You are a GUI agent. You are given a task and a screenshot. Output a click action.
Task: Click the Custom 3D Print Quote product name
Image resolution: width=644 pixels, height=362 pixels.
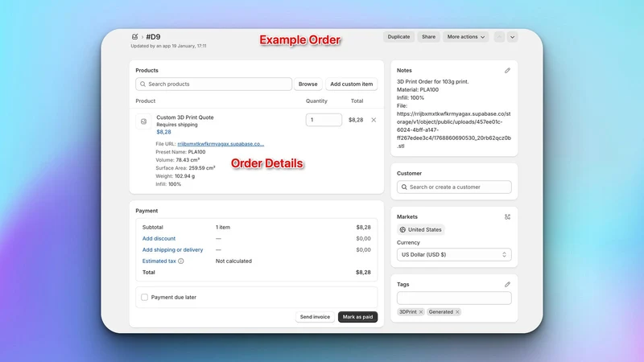click(185, 117)
